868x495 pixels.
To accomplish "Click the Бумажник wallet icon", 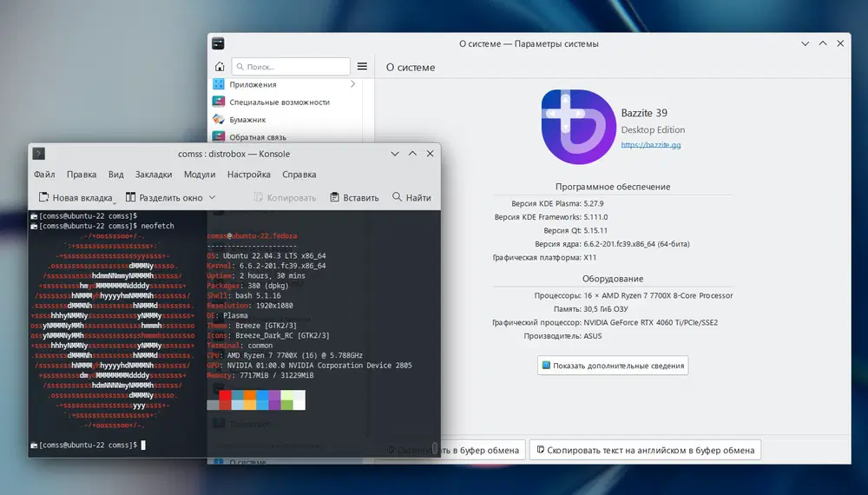I will point(219,120).
